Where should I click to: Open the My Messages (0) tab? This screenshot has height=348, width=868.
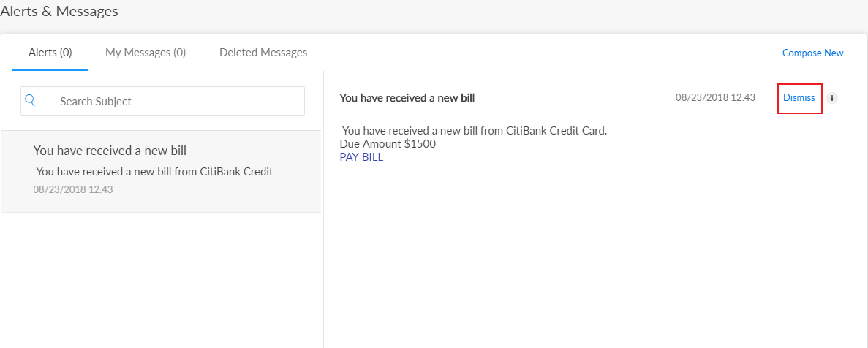[146, 53]
